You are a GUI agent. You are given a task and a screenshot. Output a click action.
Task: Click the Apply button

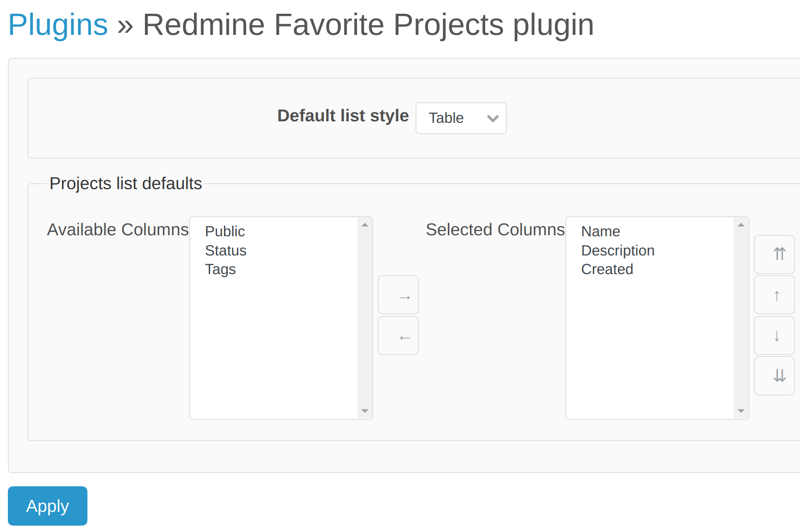tap(47, 506)
